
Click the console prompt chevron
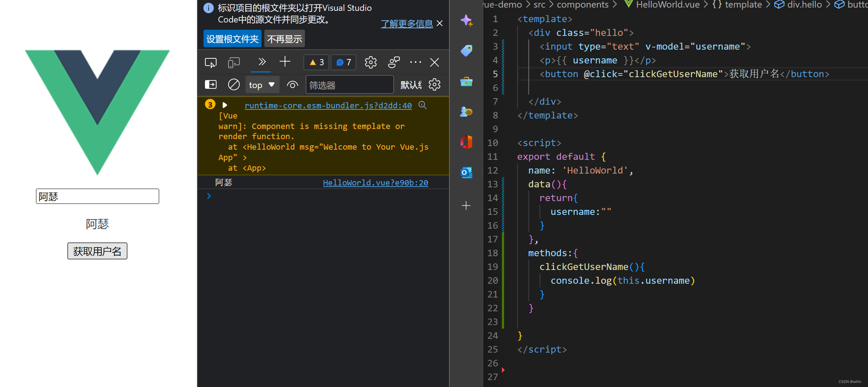point(209,196)
